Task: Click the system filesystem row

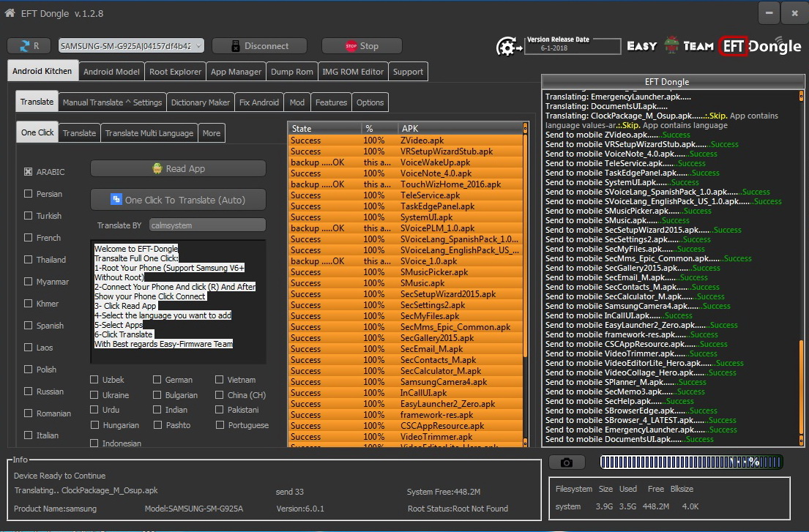Action: pos(627,506)
